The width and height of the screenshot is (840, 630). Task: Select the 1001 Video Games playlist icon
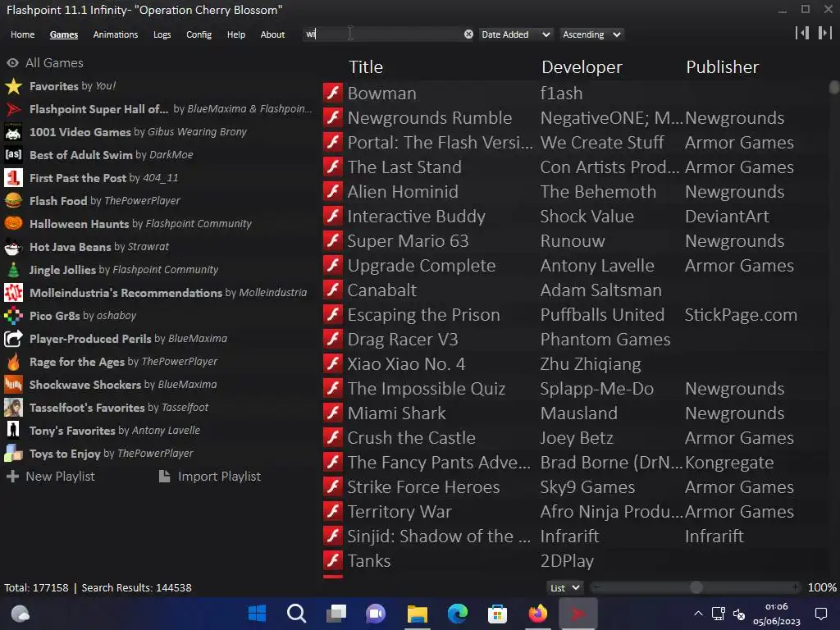[x=13, y=132]
